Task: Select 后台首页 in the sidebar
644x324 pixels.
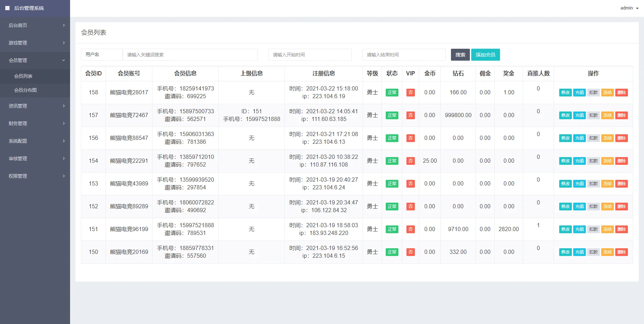Action: [x=35, y=25]
